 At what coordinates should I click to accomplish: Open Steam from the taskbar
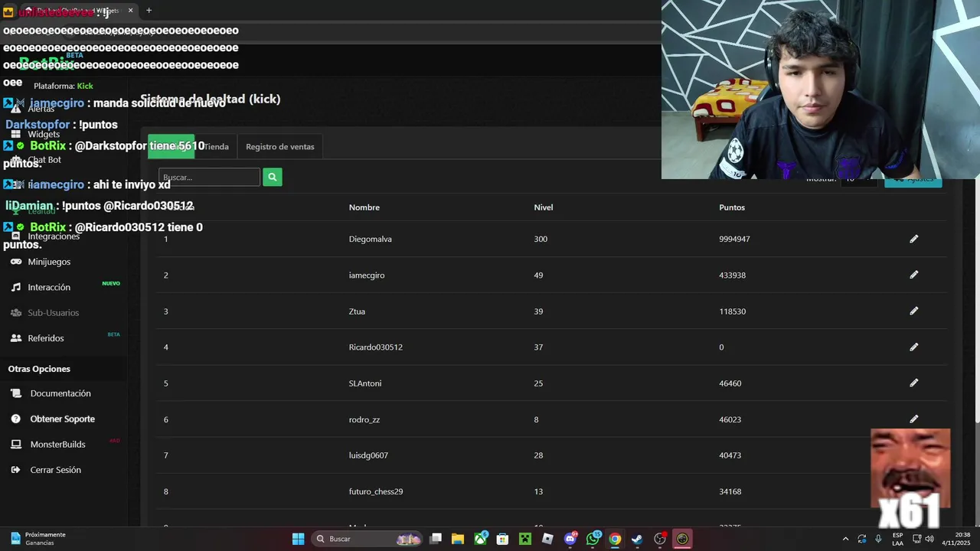pyautogui.click(x=637, y=539)
